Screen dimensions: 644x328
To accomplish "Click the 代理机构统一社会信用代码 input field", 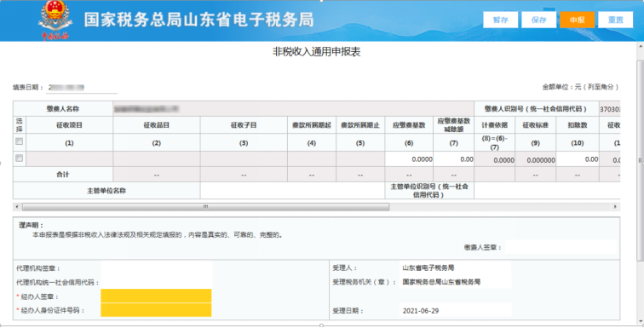I will point(156,282).
